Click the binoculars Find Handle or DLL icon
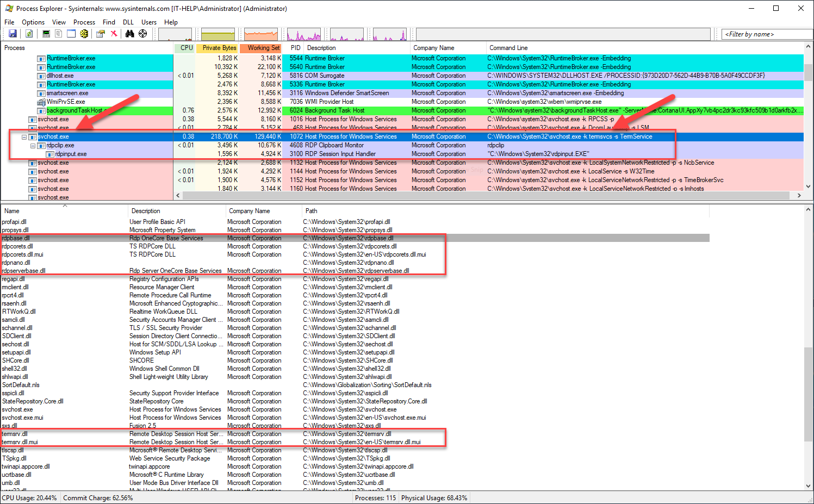Image resolution: width=814 pixels, height=504 pixels. click(129, 34)
